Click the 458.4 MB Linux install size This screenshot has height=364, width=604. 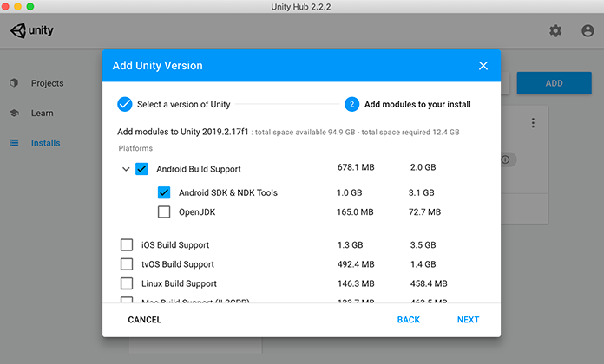tap(429, 283)
